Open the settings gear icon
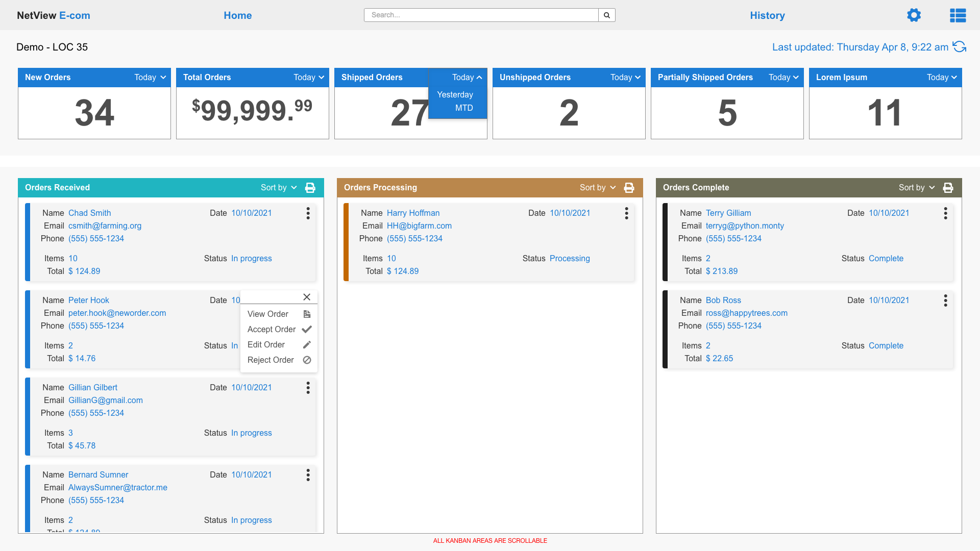Viewport: 980px width, 551px height. [914, 15]
